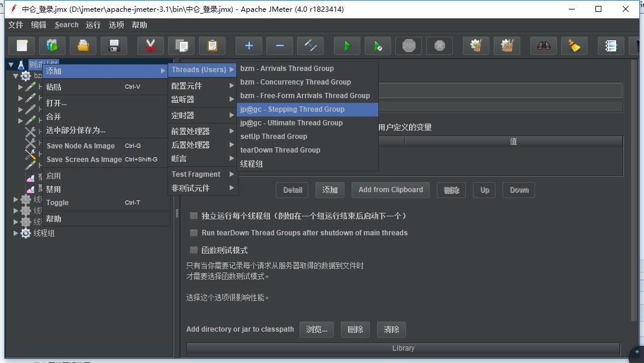The image size is (644, 363).
Task: Start the test with the green play icon
Action: [x=347, y=46]
